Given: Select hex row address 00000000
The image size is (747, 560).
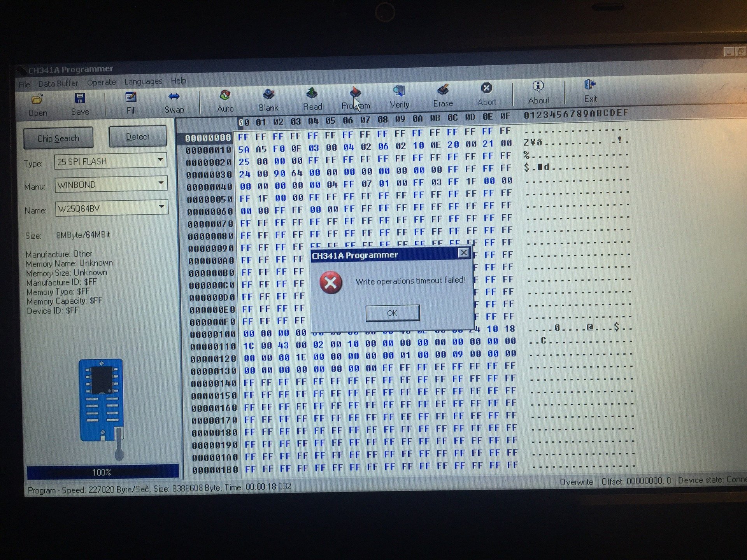Looking at the screenshot, I should (x=208, y=138).
